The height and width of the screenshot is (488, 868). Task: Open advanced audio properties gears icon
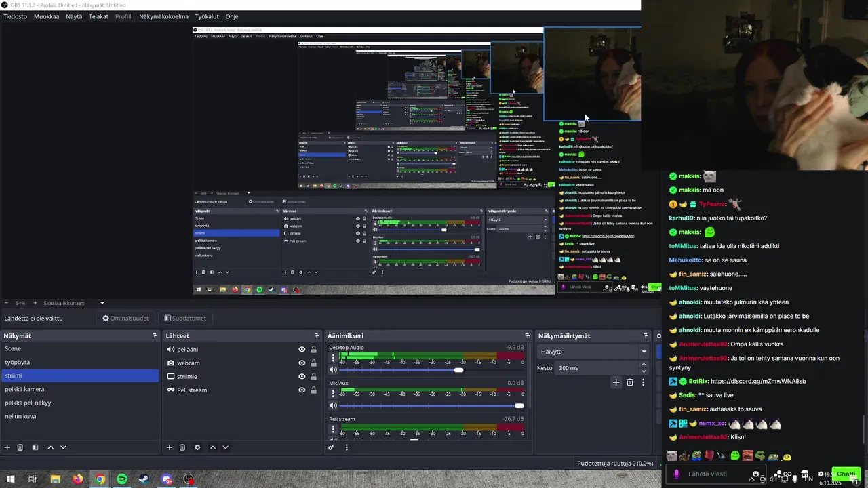point(332,447)
